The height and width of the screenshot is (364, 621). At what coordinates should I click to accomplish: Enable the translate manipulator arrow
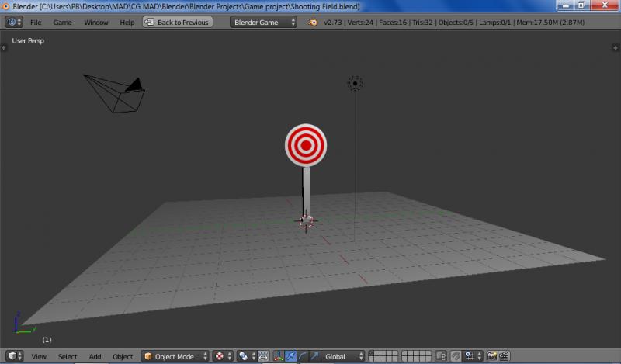pos(290,356)
